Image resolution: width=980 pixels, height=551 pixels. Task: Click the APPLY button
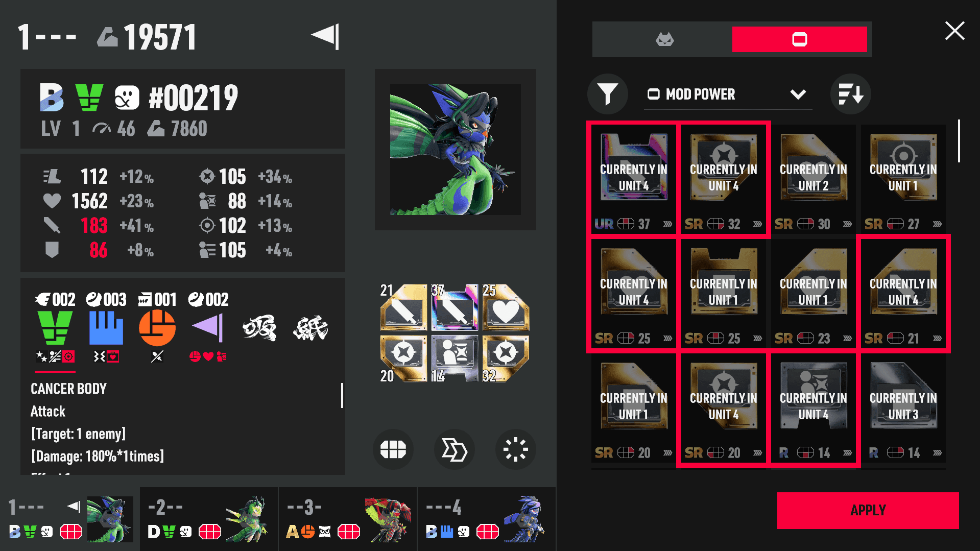tap(868, 510)
